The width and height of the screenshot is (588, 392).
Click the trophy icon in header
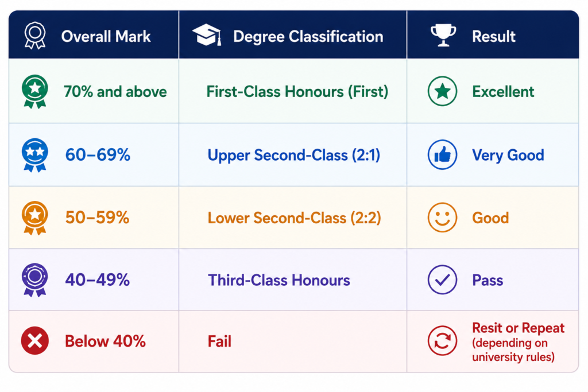443,35
